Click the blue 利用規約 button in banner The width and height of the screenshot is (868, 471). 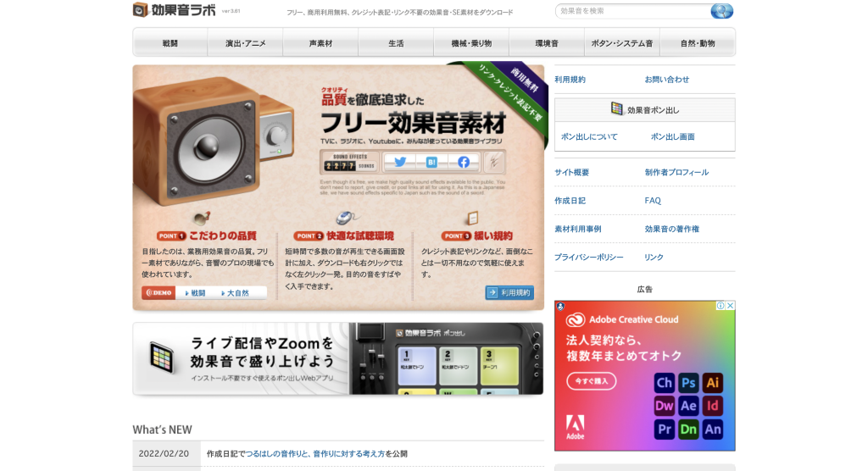click(x=509, y=293)
